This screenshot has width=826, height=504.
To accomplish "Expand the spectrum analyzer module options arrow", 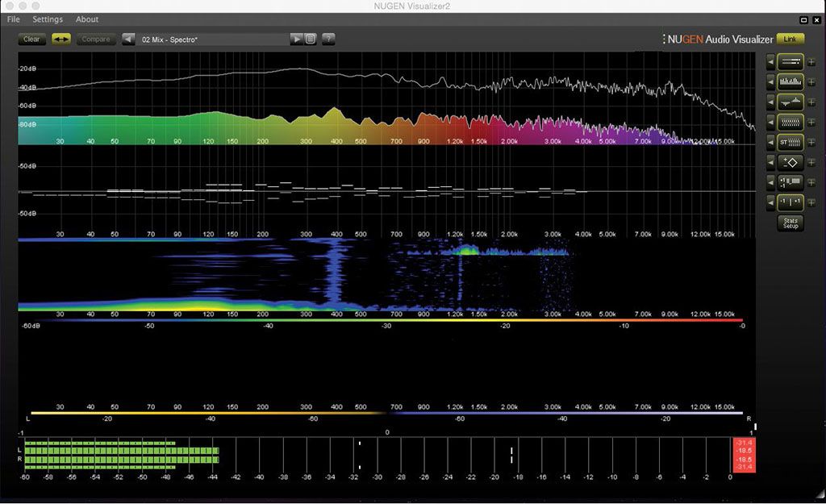I will (772, 81).
